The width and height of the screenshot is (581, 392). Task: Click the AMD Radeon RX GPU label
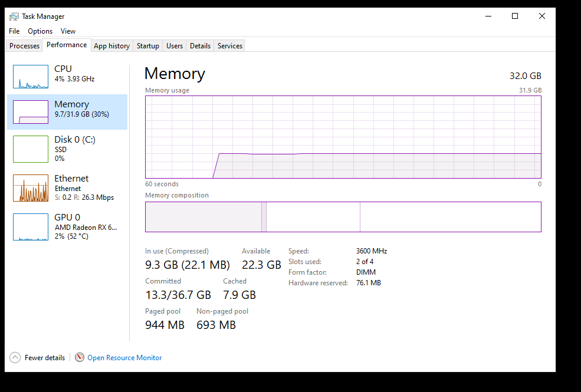pyautogui.click(x=86, y=228)
